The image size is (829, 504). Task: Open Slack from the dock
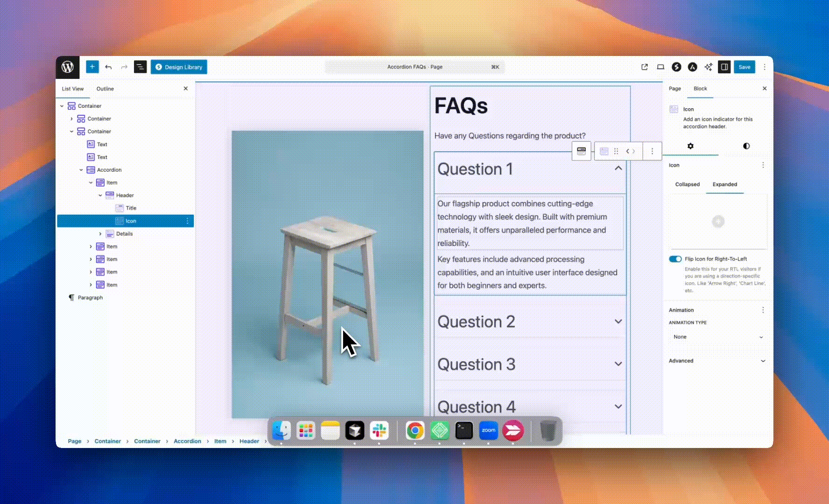(379, 430)
